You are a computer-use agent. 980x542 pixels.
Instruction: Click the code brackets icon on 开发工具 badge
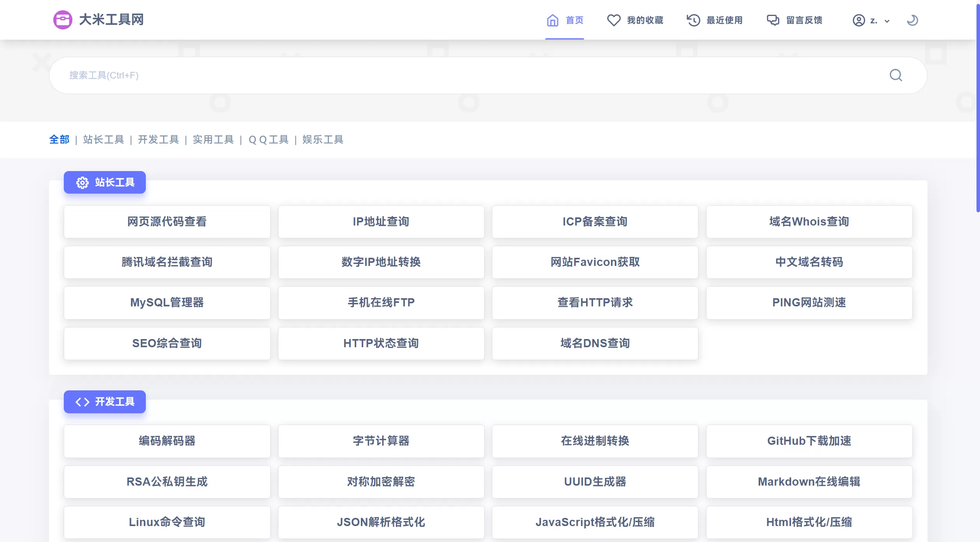[x=82, y=402]
